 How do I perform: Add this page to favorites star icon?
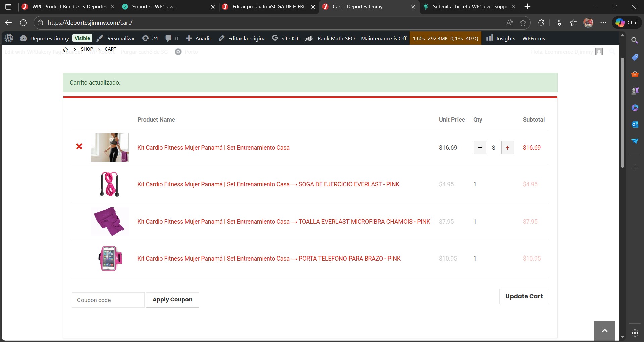pyautogui.click(x=523, y=23)
